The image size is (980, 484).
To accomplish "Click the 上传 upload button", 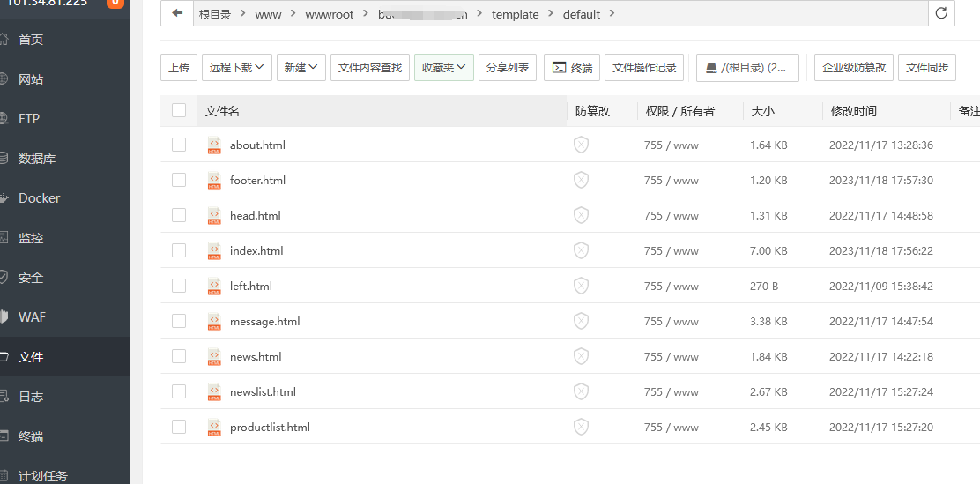I will coord(179,68).
